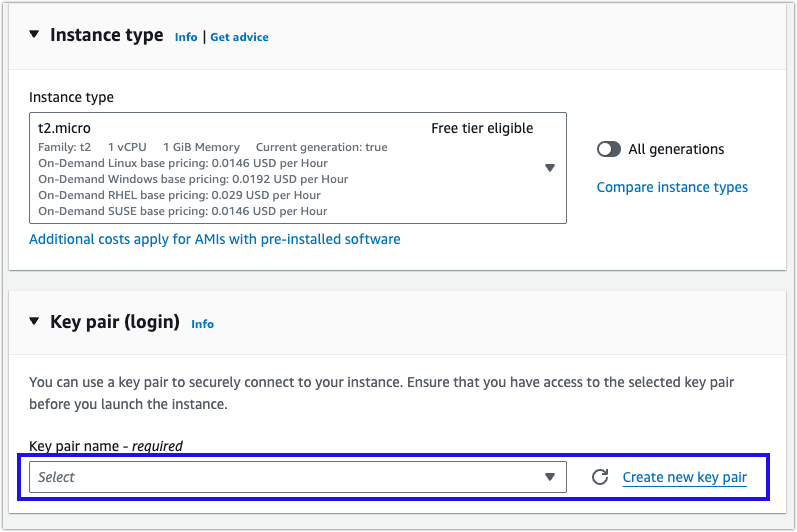
Task: Click the arrow in key pair dropdown
Action: pyautogui.click(x=550, y=477)
